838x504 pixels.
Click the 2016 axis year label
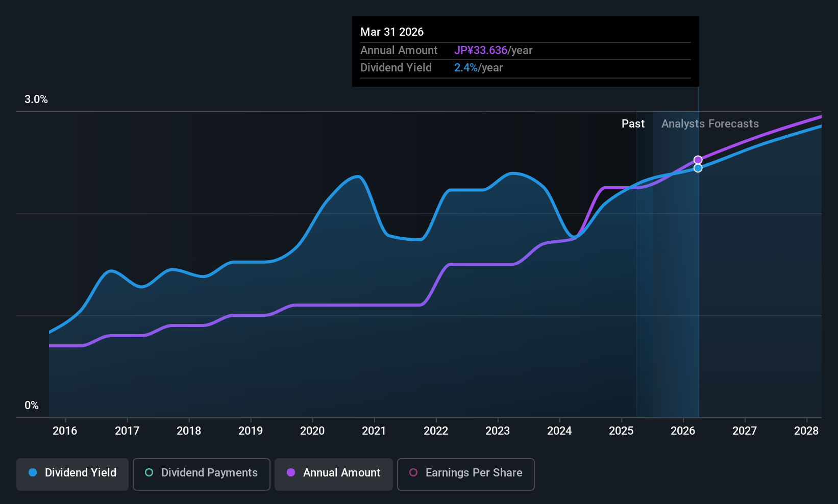[65, 431]
